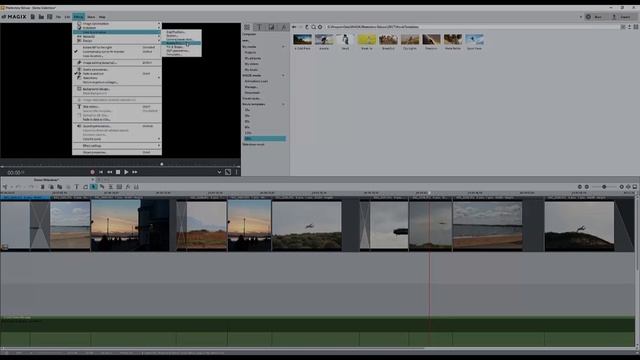Open the Media Pool options gear icon

point(320,27)
